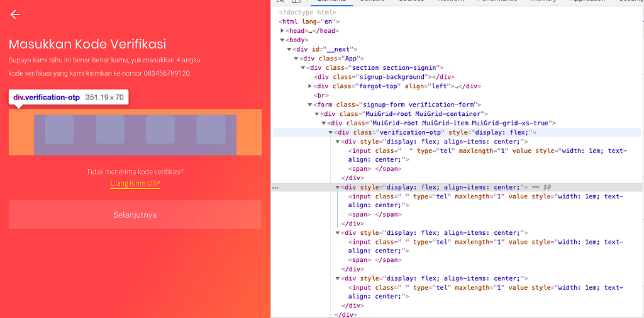Open the ellipsis actions beside the selected node

pos(275,187)
